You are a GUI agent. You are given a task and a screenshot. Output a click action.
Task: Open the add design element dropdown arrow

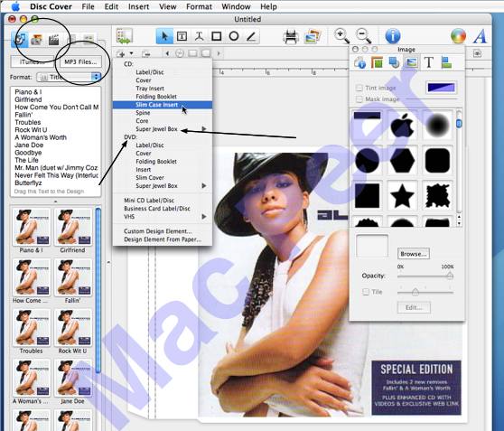point(131,53)
